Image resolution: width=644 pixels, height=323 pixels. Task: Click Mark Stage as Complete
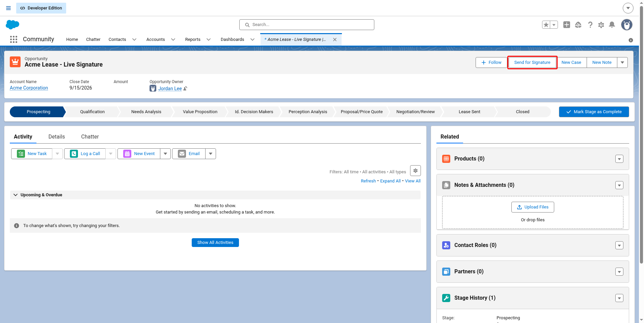click(594, 112)
